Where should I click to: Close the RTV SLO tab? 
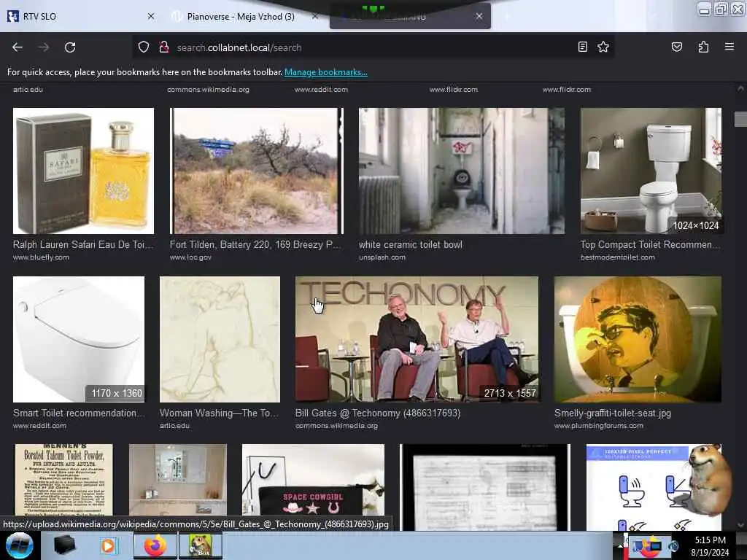[x=151, y=16]
